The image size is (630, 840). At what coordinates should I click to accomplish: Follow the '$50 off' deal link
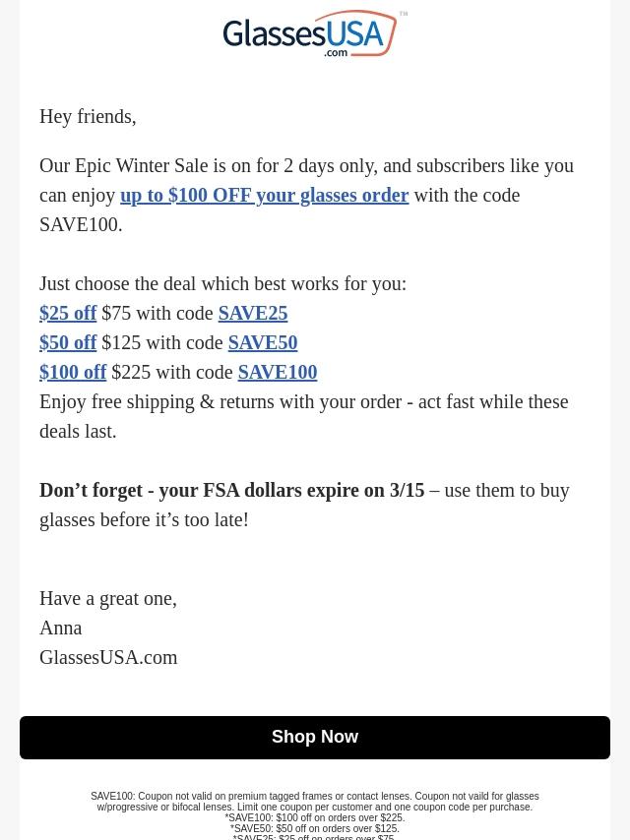coord(68,343)
